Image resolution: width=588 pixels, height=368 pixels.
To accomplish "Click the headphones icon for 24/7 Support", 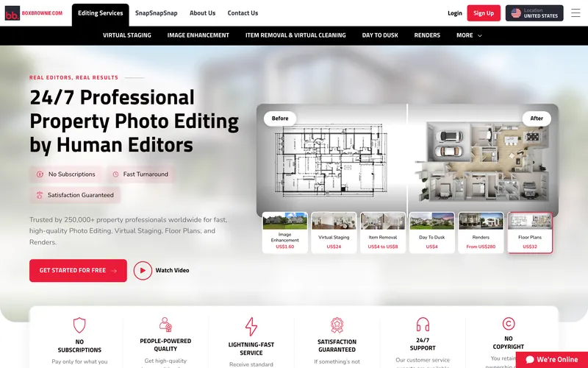I will (423, 325).
